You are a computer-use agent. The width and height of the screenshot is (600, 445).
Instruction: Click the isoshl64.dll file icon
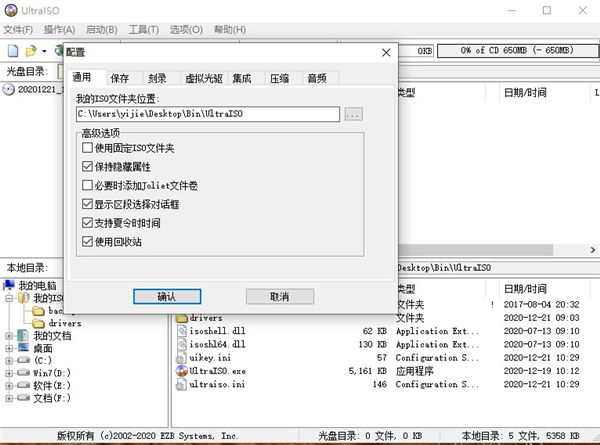(x=182, y=344)
